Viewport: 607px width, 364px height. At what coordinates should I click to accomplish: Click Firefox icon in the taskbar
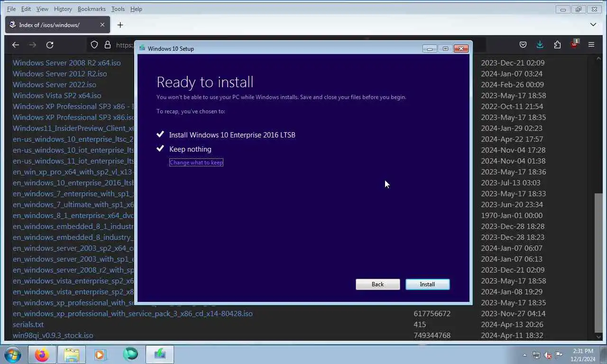(42, 355)
